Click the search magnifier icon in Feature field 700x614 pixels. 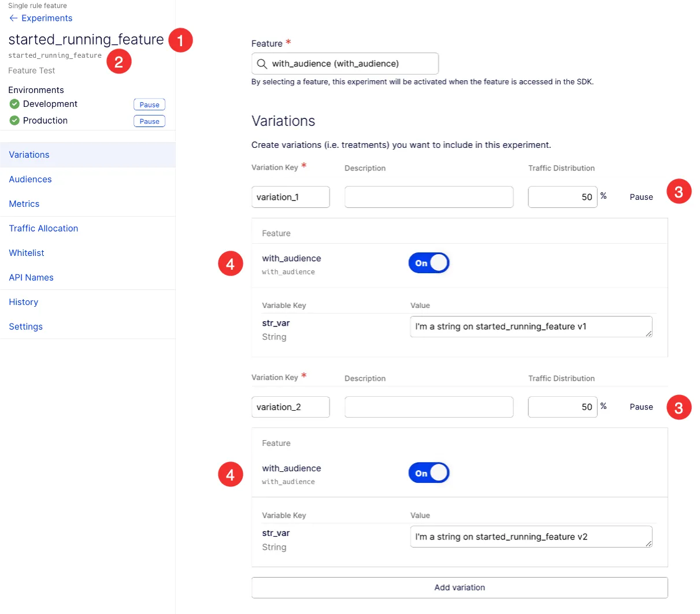point(262,64)
